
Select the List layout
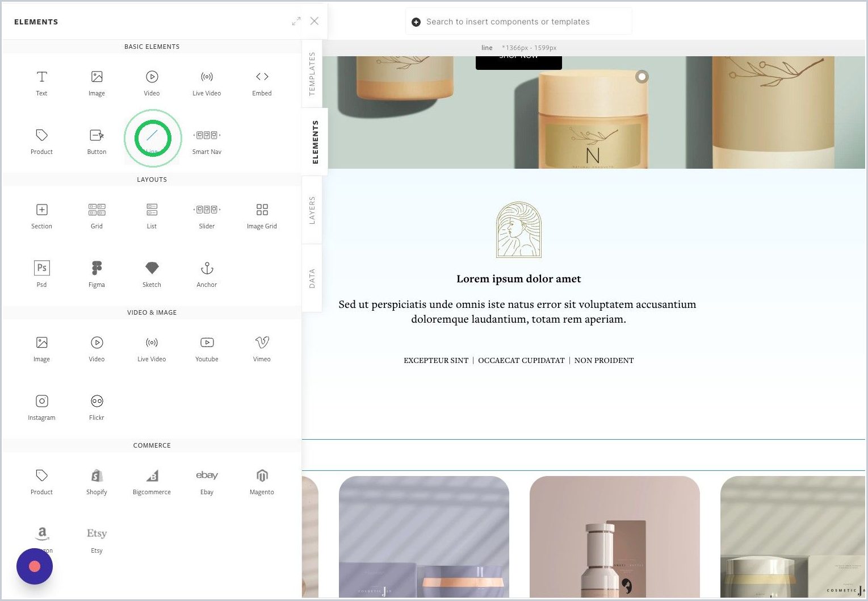(152, 216)
